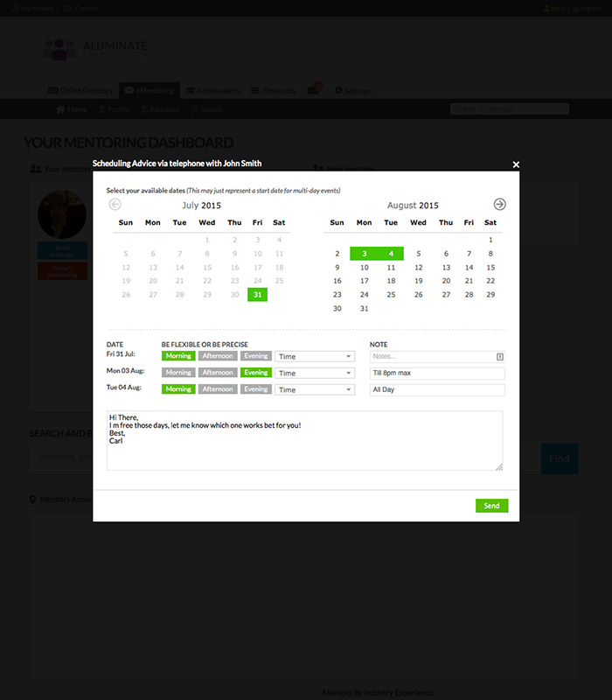Select August 25 in the calendar

(391, 295)
